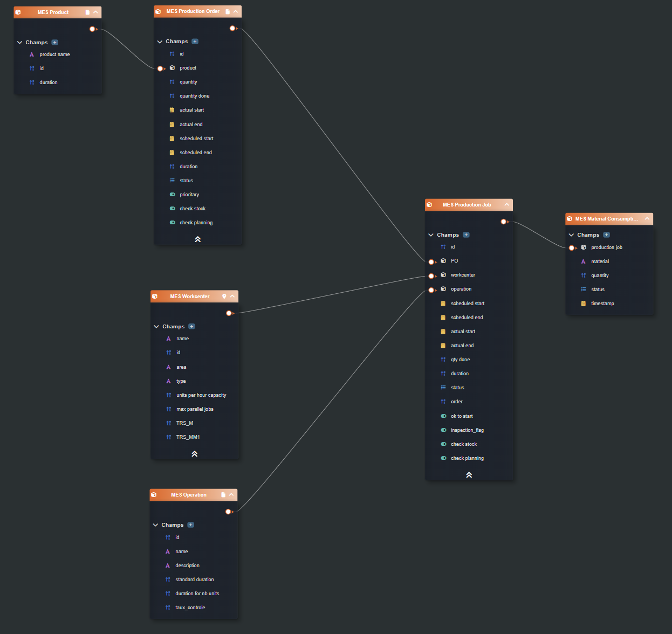Click toggle icon of inspection_flag field
Image resolution: width=672 pixels, height=634 pixels.
443,430
